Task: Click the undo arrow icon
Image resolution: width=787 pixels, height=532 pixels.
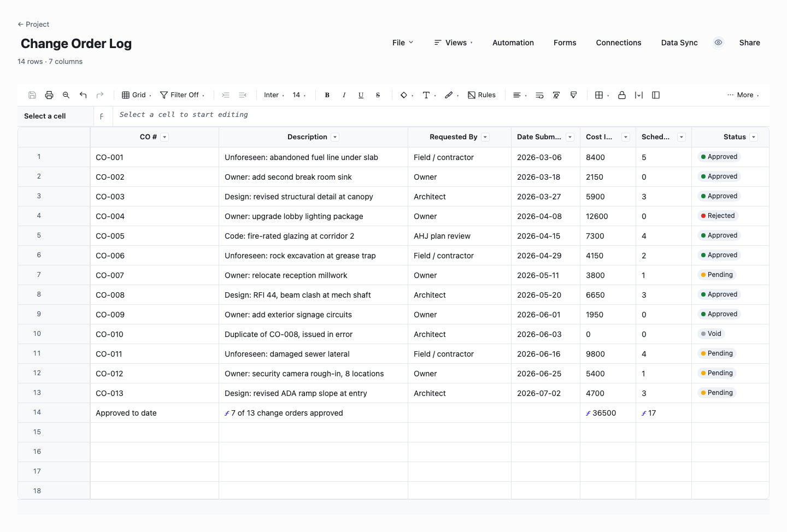Action: (83, 95)
